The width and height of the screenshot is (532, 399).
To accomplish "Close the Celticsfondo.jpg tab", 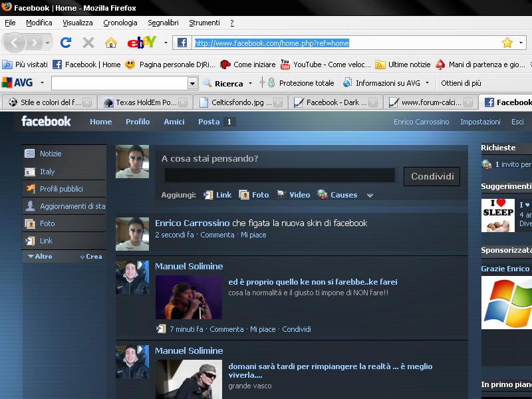I will pyautogui.click(x=277, y=102).
